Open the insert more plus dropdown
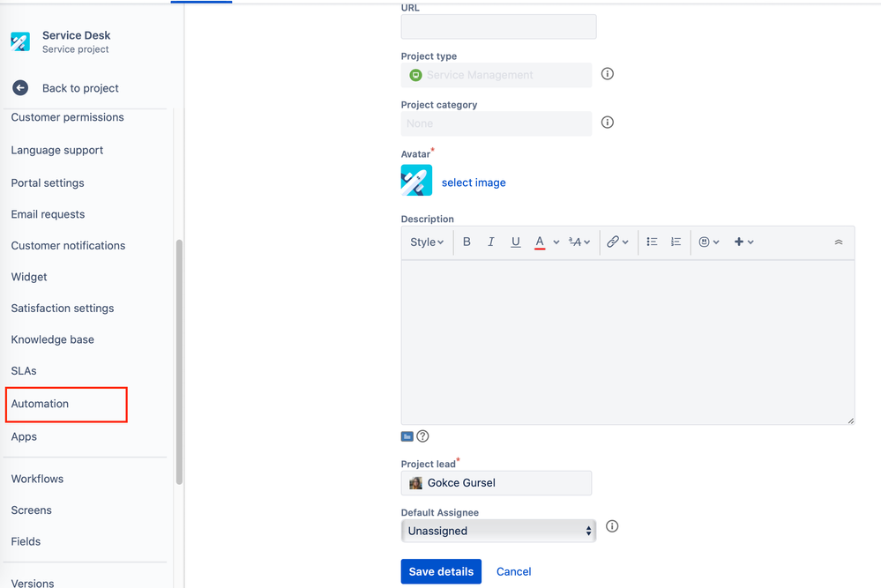Screen dimensions: 881x588 click(743, 242)
